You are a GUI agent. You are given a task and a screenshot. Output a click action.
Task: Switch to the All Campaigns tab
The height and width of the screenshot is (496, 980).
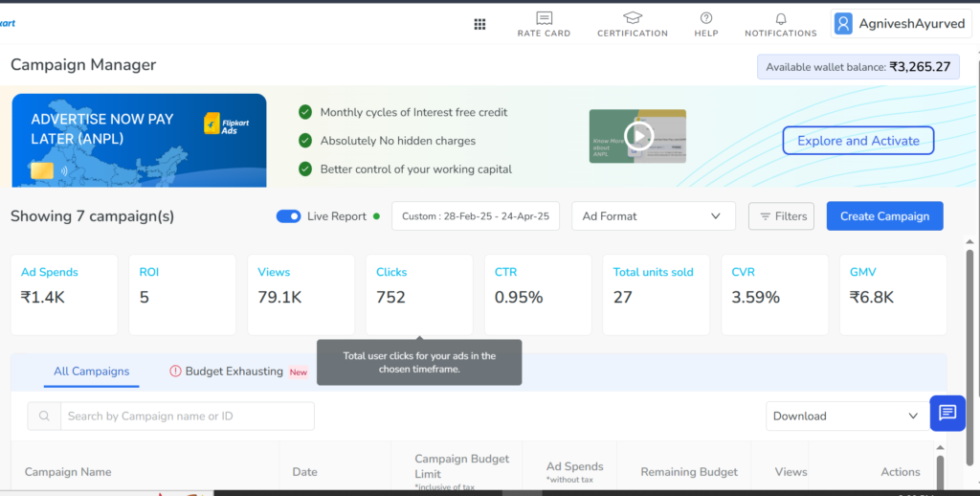tap(91, 371)
